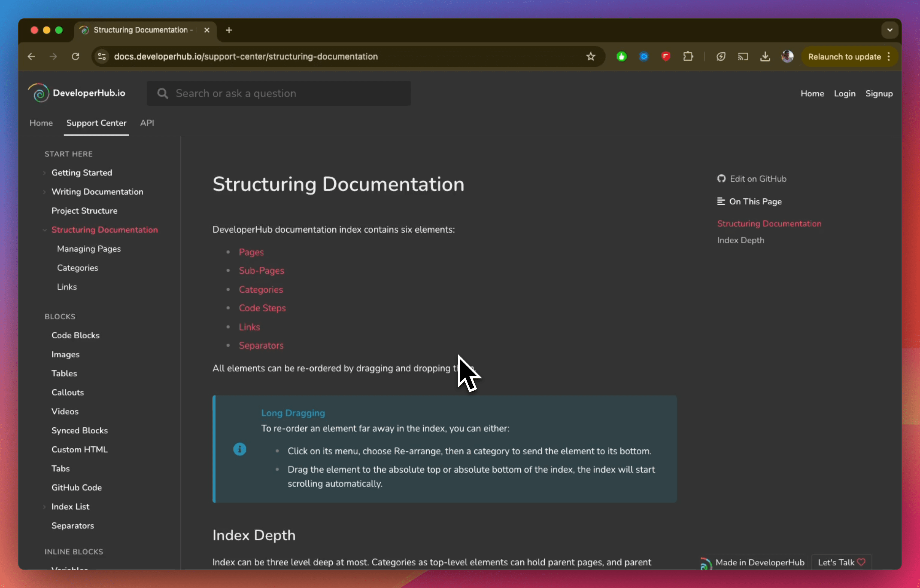
Task: Click the blue circular extension icon
Action: [644, 57]
